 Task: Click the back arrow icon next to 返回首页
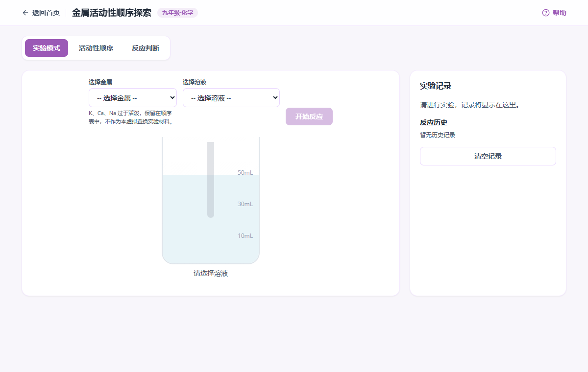[25, 13]
